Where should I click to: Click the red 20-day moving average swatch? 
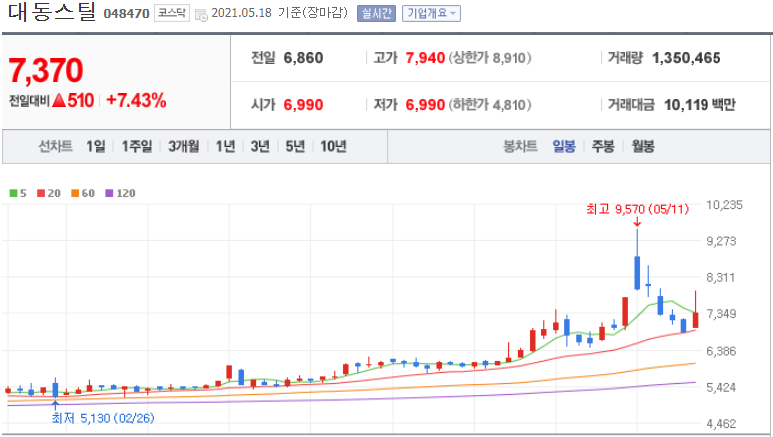click(41, 193)
